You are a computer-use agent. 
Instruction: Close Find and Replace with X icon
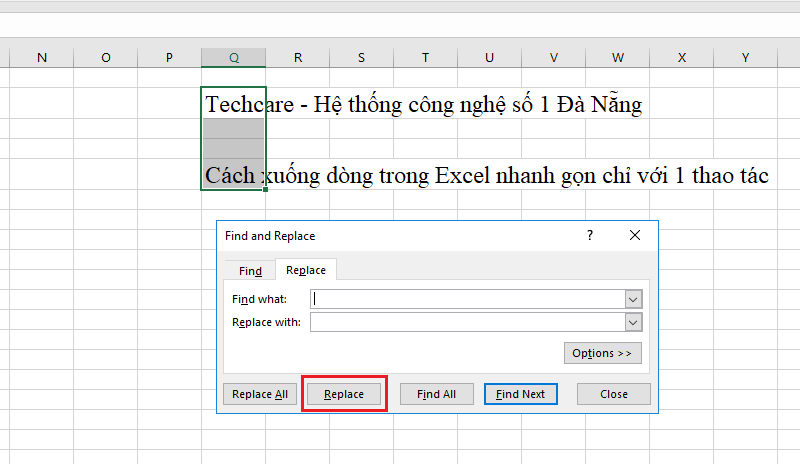635,235
